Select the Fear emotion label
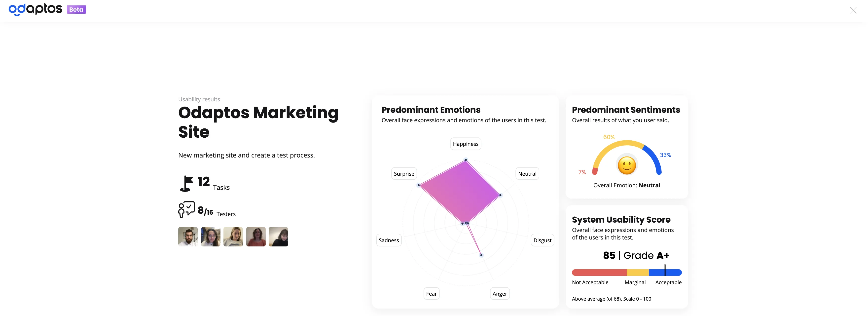The width and height of the screenshot is (868, 316). pos(431,293)
